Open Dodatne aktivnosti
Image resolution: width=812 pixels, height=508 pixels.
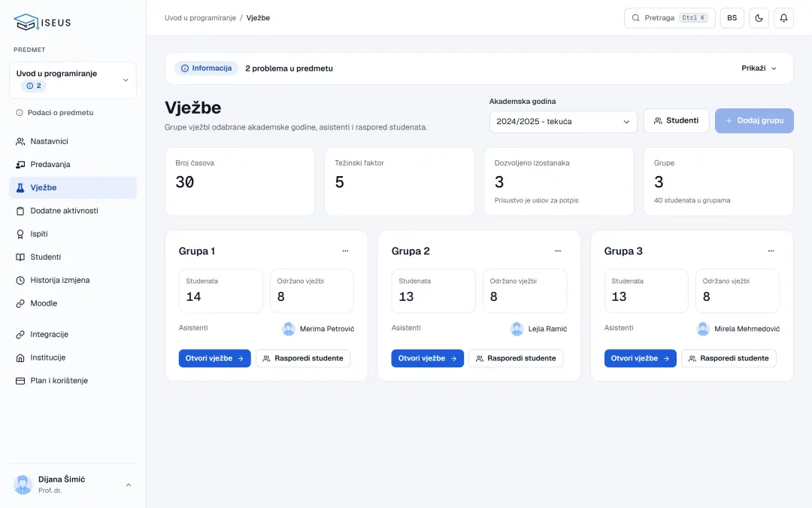[73, 211]
